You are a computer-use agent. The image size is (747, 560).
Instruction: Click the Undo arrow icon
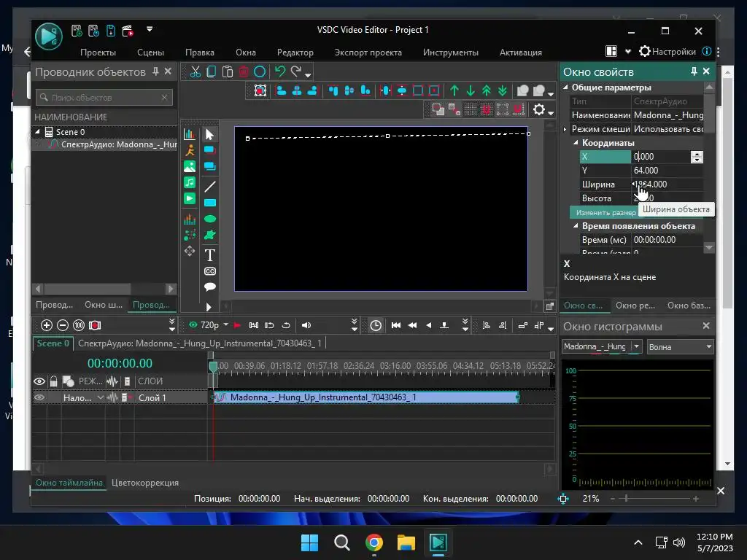(x=279, y=71)
